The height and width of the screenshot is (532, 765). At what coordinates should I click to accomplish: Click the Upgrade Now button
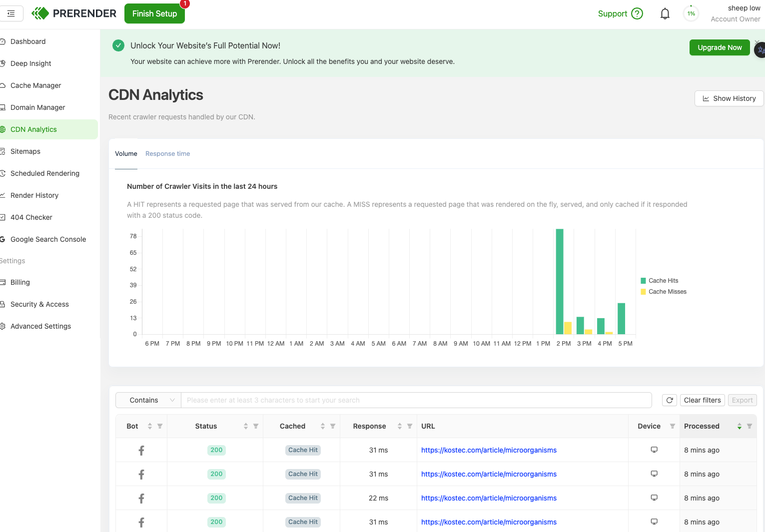pyautogui.click(x=720, y=47)
